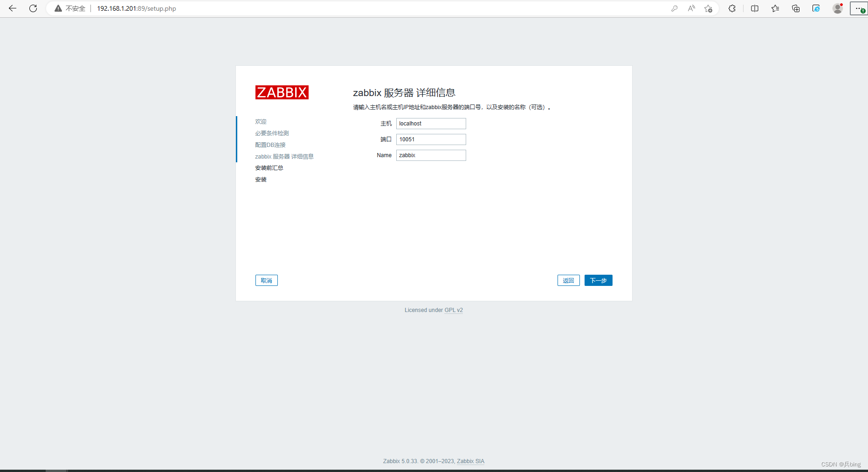Open the favorites list icon
868x472 pixels.
click(x=775, y=8)
